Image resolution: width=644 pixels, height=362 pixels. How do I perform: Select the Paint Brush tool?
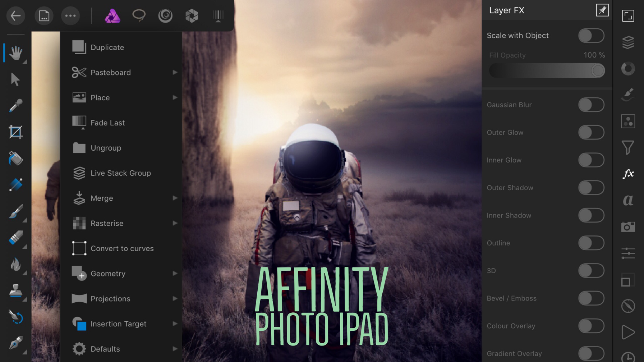click(x=15, y=211)
